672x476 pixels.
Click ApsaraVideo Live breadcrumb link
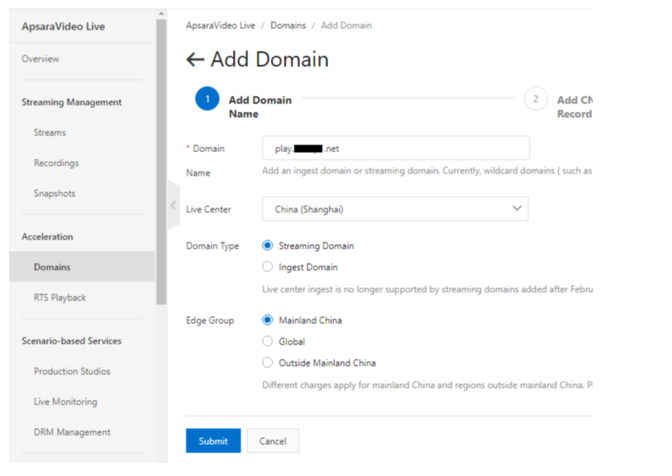tap(220, 25)
